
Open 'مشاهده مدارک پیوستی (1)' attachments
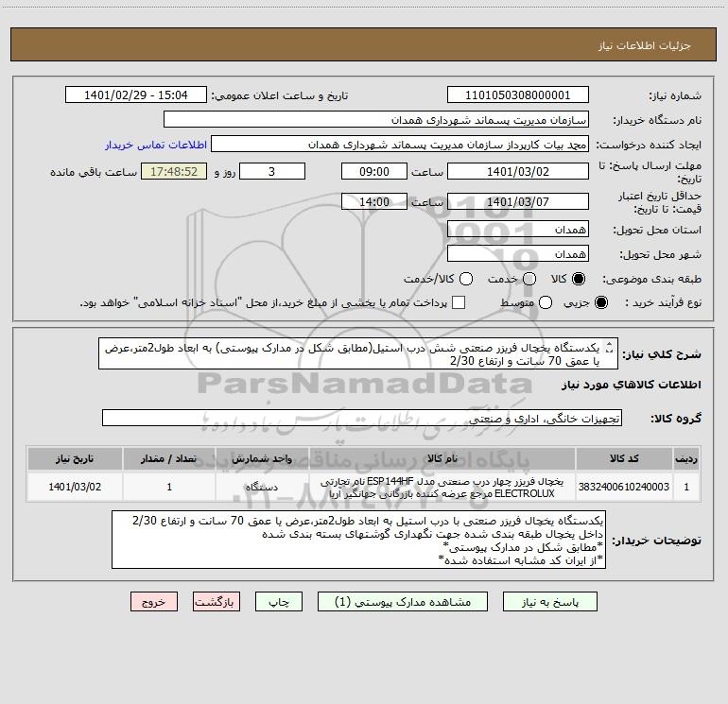pos(403,602)
